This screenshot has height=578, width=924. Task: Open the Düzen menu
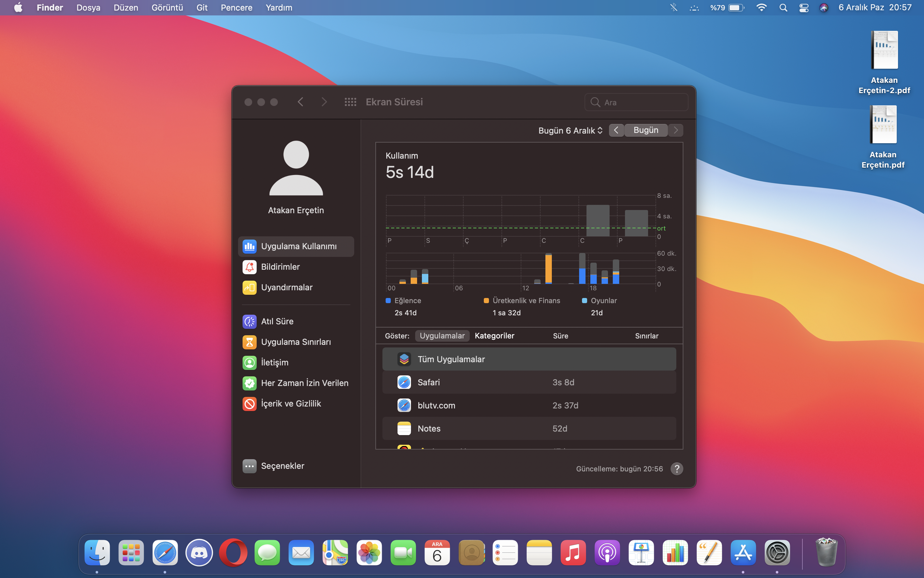(126, 8)
